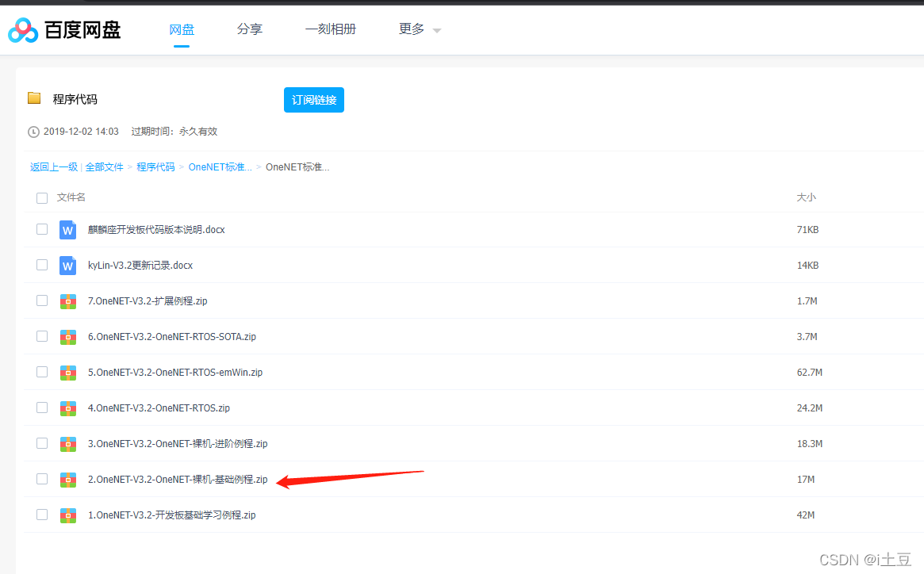Click Word icon of 麒麟座开发板代码版本说明.docx
The width and height of the screenshot is (924, 574).
pyautogui.click(x=67, y=230)
